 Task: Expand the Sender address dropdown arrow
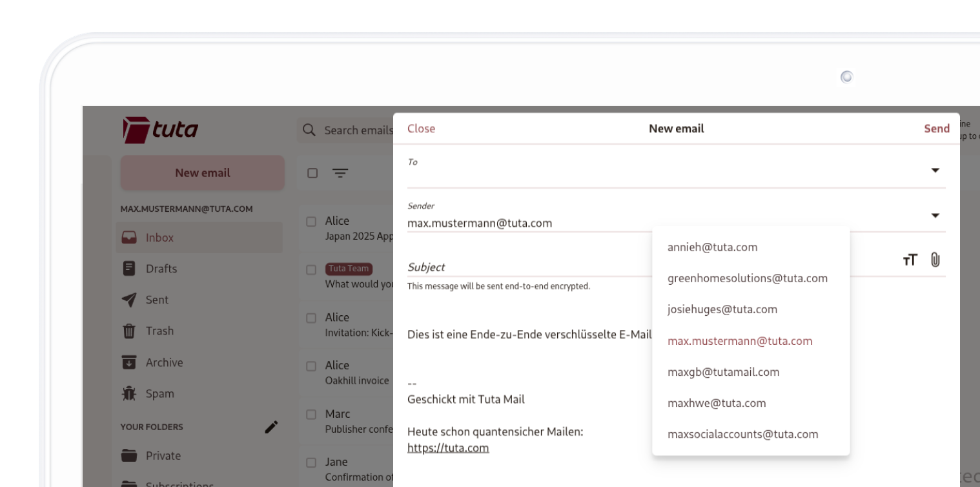(935, 215)
